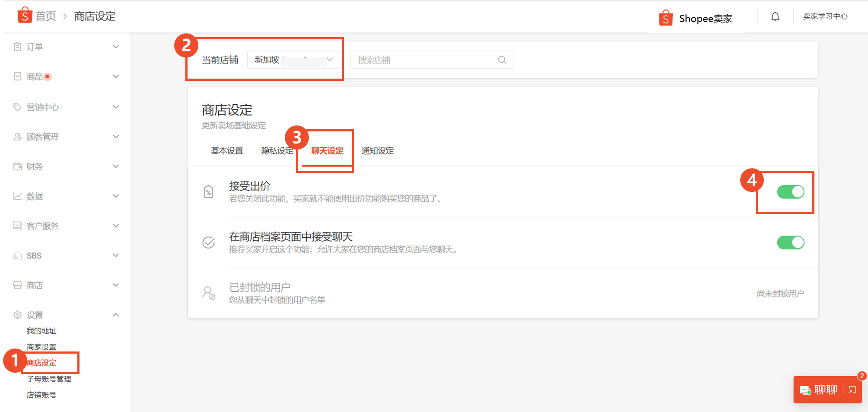Open the 当前店铺 dropdown showing 新加坡
Image resolution: width=868 pixels, height=412 pixels.
[294, 60]
